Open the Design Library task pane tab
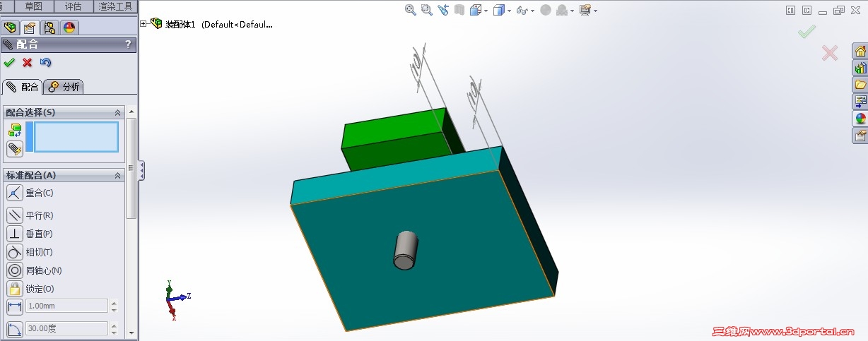Viewport: 868px width, 341px height. pos(860,68)
